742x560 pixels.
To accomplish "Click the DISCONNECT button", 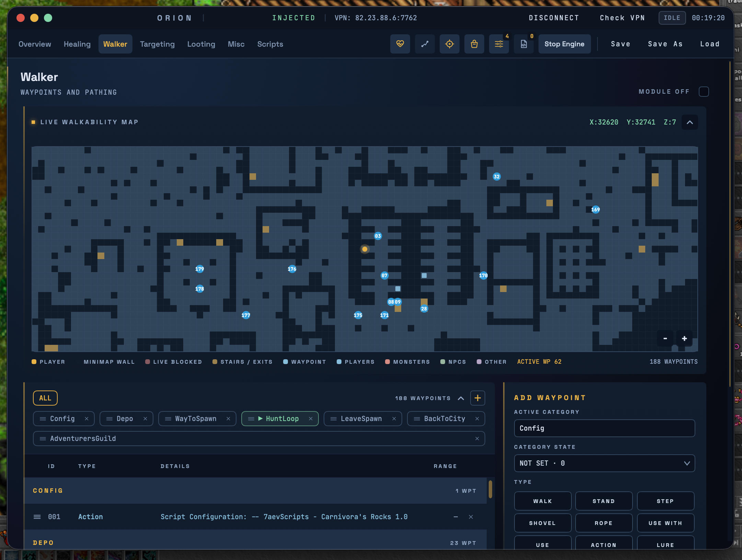I will click(554, 18).
